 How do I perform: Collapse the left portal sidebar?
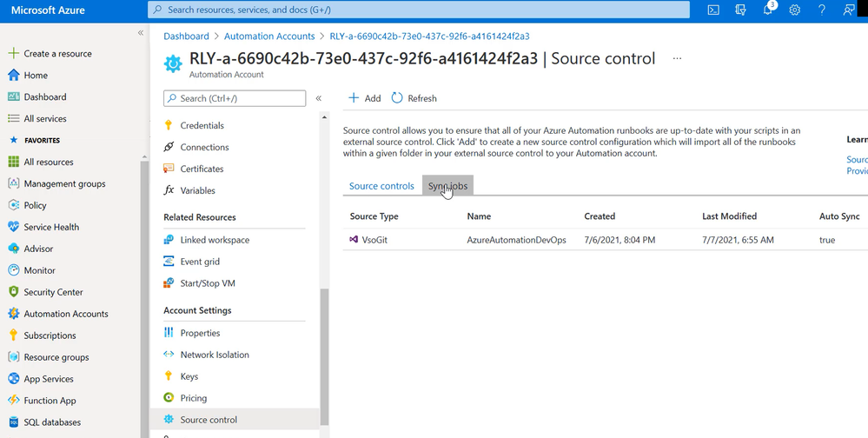(x=141, y=33)
